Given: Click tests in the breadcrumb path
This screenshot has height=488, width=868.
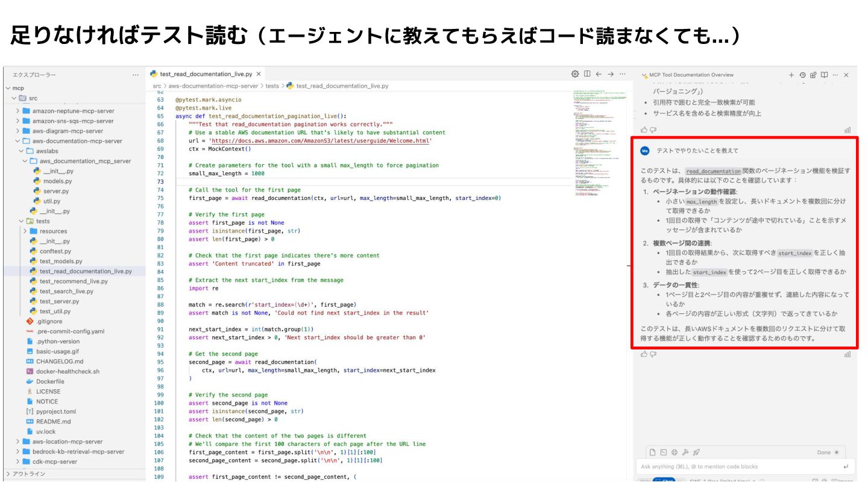Looking at the screenshot, I should pyautogui.click(x=272, y=86).
